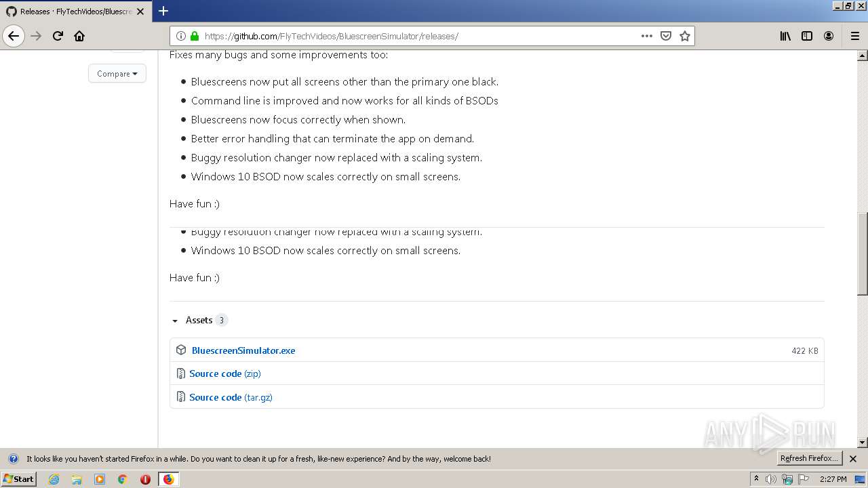This screenshot has width=868, height=488.
Task: Open a new browser tab
Action: [x=163, y=11]
